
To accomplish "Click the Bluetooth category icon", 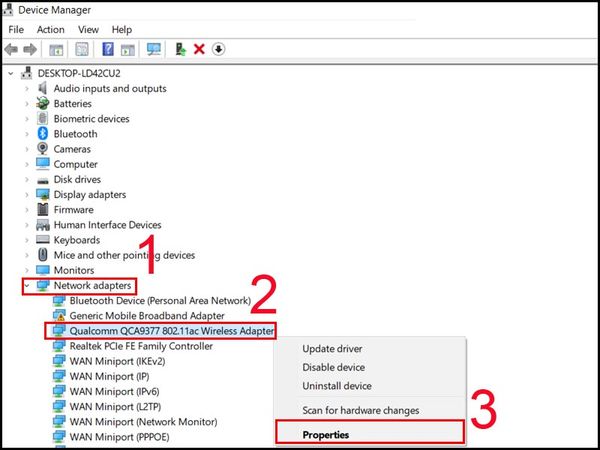I will (43, 134).
